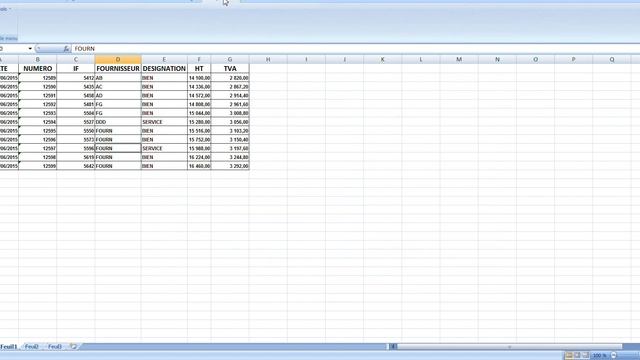Select the HT cell 14 100,00
This screenshot has height=360, width=640.
click(199, 78)
